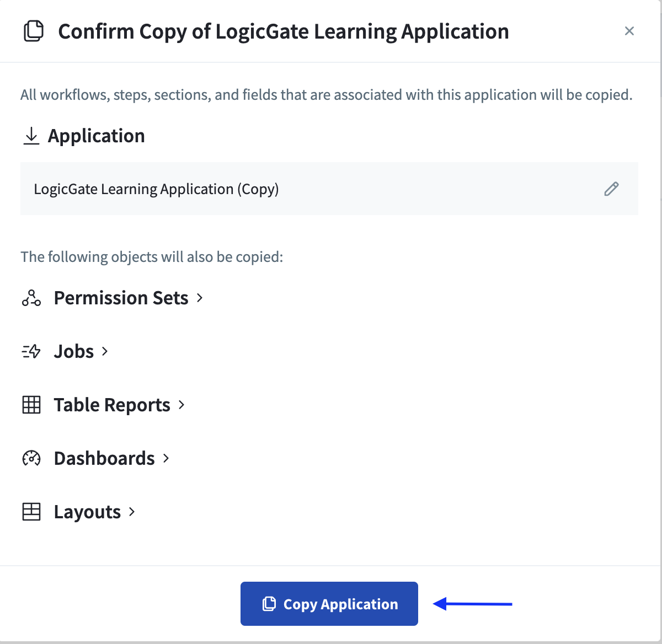
Task: Click the copy icon inside Copy Application button
Action: click(x=269, y=604)
